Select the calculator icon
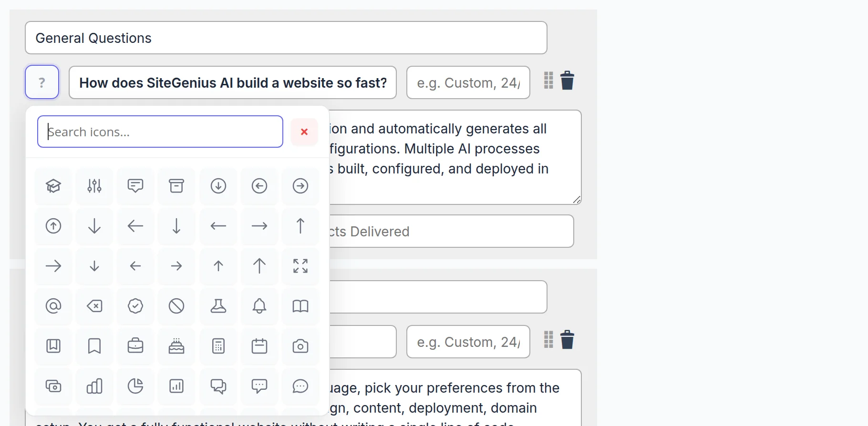The height and width of the screenshot is (426, 868). [218, 346]
